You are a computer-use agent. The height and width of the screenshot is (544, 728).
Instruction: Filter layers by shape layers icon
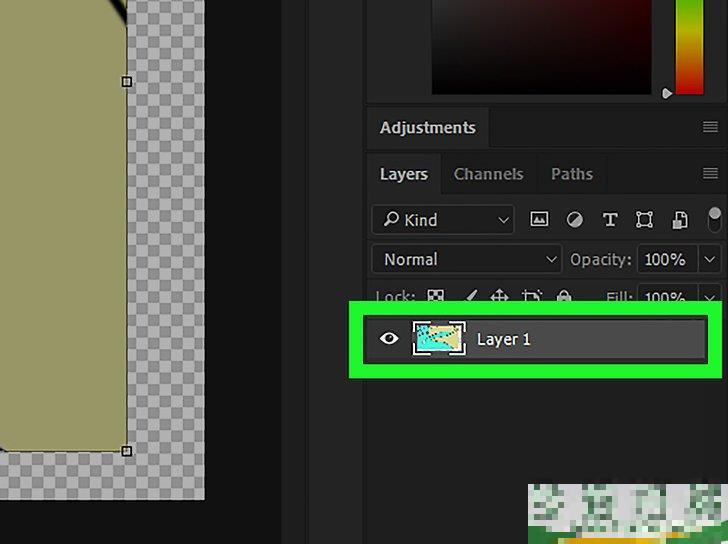pos(645,220)
